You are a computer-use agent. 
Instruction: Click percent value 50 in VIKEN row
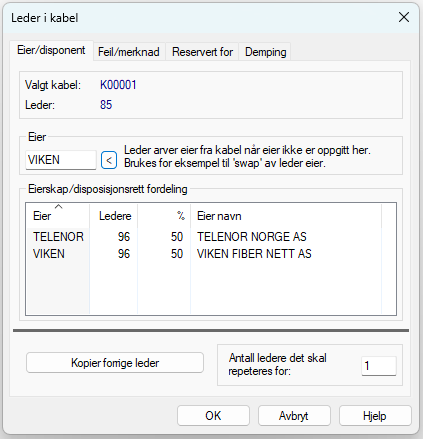click(177, 254)
